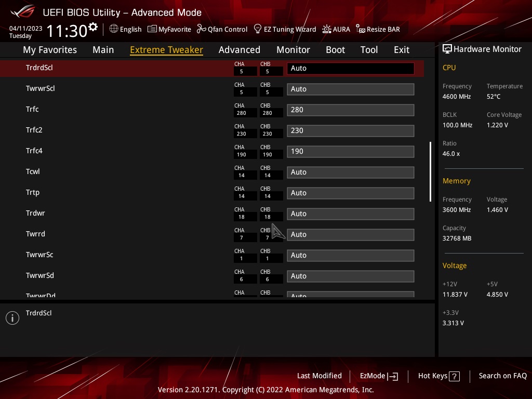Click the Memory Voltage 1.460 V value
The height and width of the screenshot is (399, 532).
497,210
